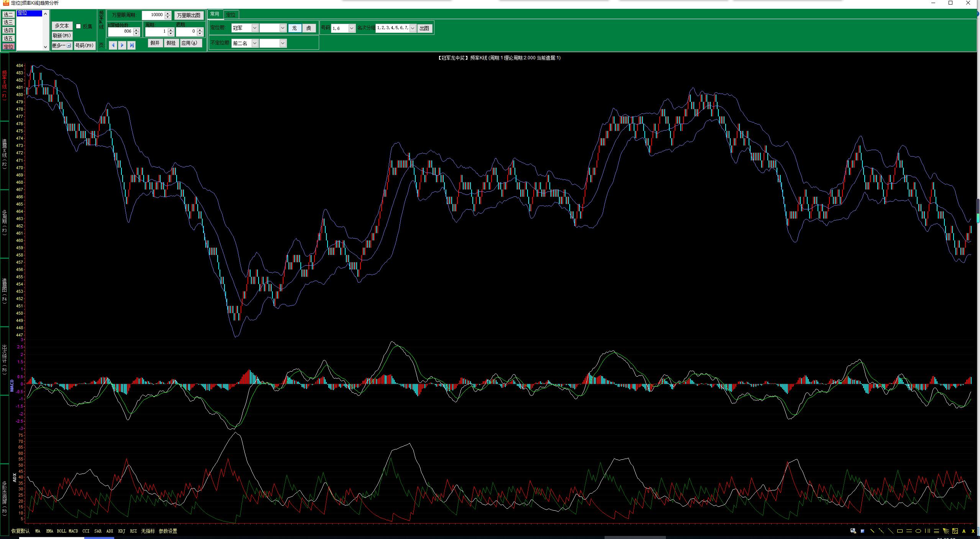
Task: Increase the 周期 value stepper
Action: 171,29
